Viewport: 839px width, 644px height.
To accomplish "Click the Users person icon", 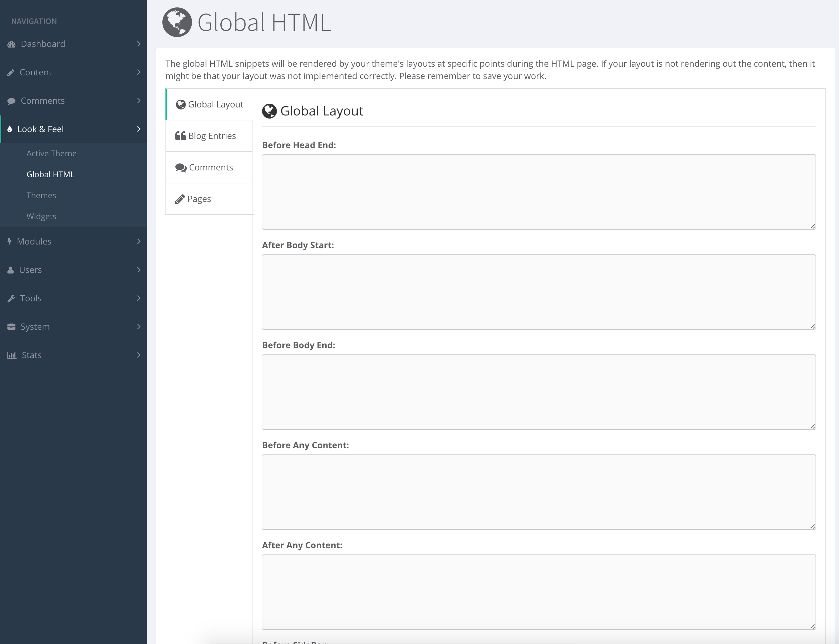I will pos(11,270).
